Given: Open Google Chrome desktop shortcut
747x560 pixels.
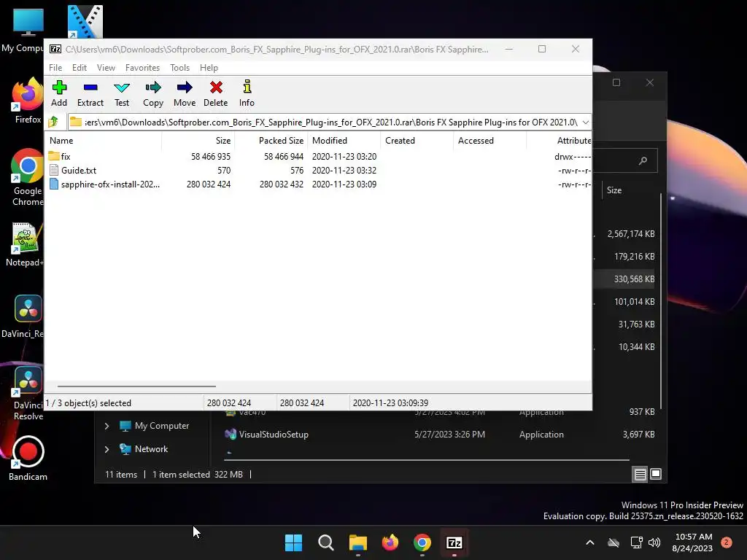Looking at the screenshot, I should tap(28, 177).
